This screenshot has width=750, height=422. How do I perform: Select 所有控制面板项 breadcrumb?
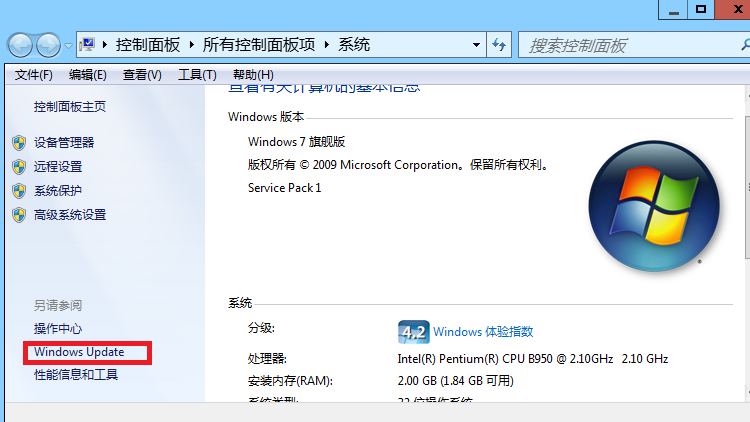click(259, 45)
